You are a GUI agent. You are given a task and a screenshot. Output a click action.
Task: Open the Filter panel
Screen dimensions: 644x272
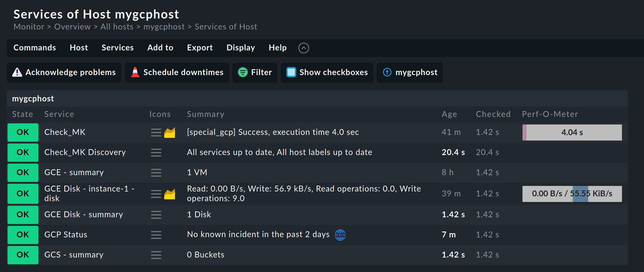(255, 72)
